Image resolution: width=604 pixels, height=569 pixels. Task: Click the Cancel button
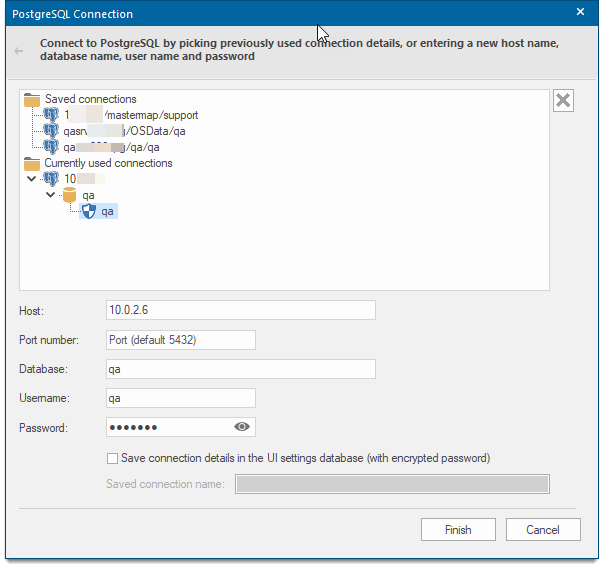click(543, 530)
